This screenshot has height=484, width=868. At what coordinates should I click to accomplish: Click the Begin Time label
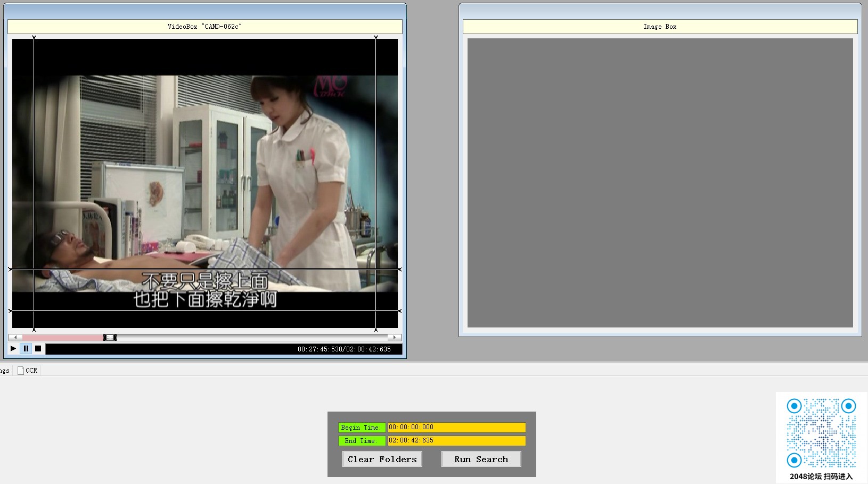tap(362, 428)
